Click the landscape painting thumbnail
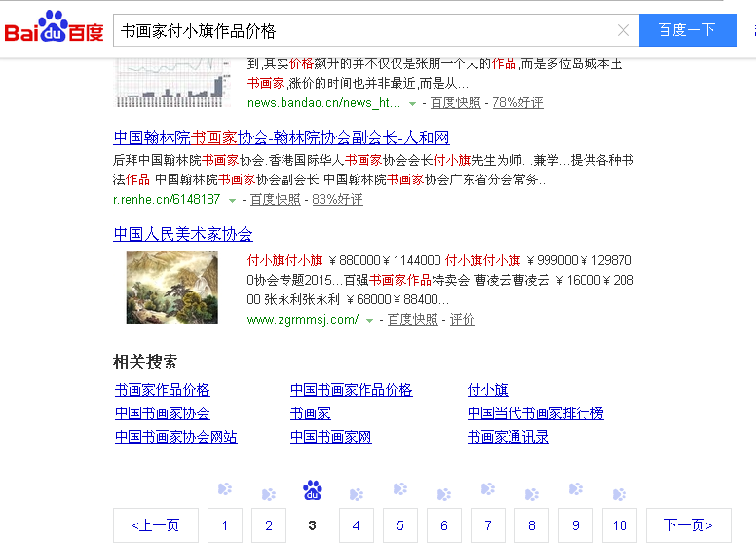Screen dimensions: 756x543 point(172,287)
